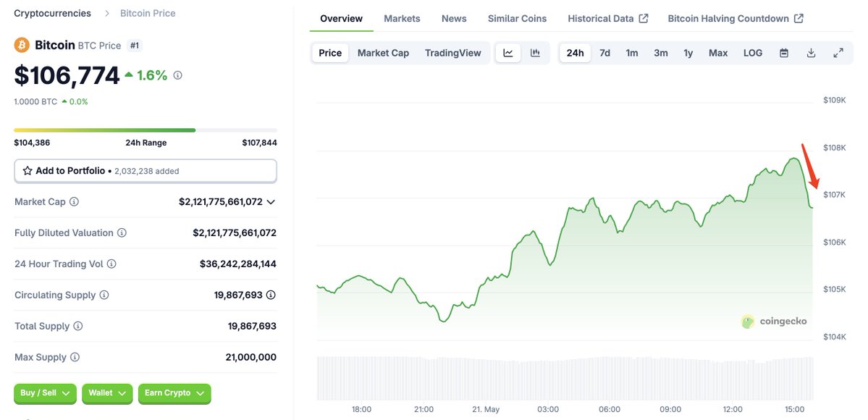Click the $106,774 price text
868x420 pixels.
tap(67, 75)
